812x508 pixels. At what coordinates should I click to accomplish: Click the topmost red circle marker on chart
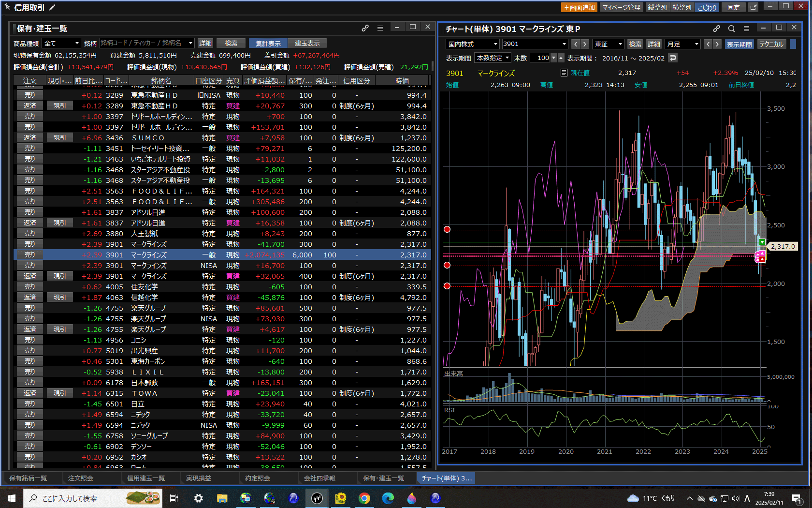pyautogui.click(x=447, y=229)
